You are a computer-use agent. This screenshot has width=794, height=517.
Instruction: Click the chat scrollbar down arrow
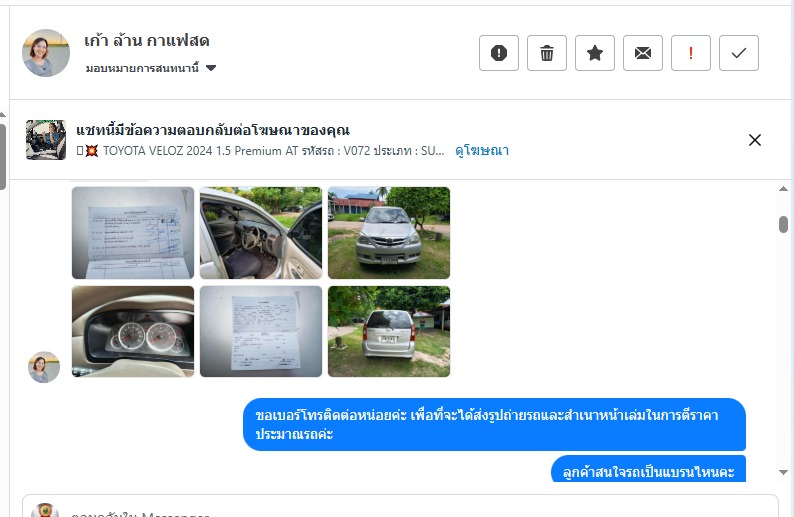tap(783, 472)
